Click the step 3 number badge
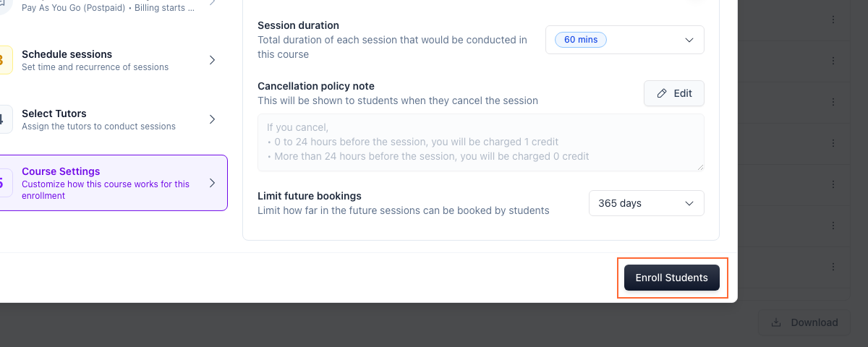The image size is (868, 347). (x=4, y=60)
